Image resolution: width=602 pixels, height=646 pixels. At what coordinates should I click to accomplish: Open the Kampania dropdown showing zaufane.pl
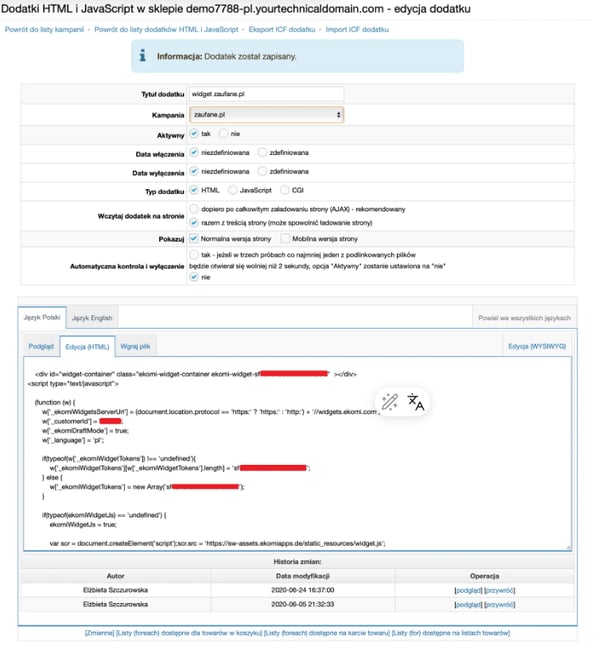coord(266,116)
